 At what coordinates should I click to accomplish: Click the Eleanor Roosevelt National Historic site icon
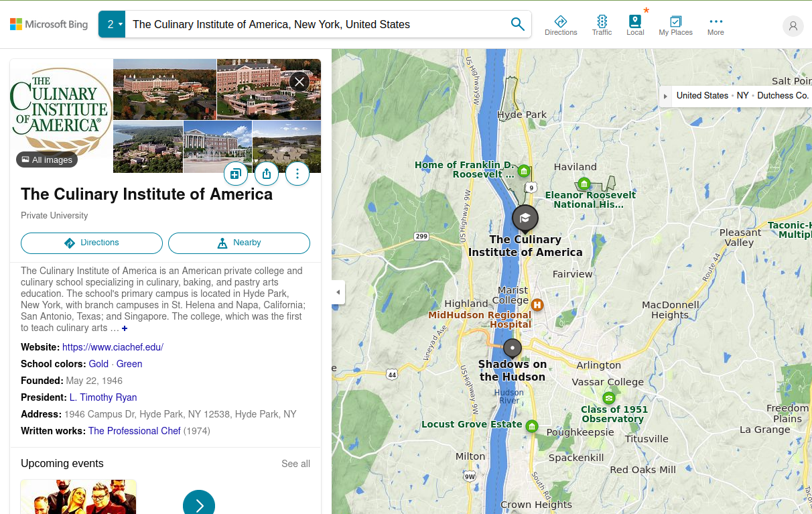(x=584, y=184)
